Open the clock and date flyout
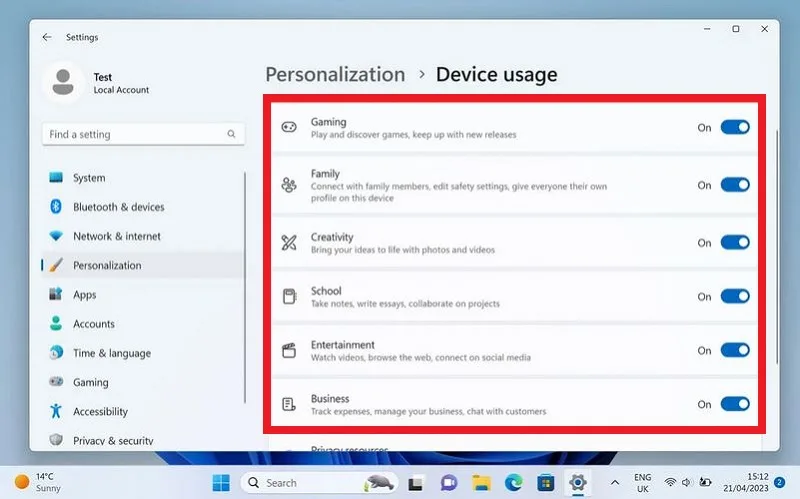This screenshot has width=800, height=499. tap(745, 482)
